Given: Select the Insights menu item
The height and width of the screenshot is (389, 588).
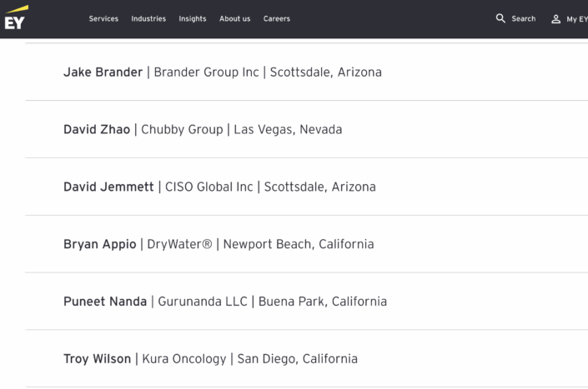Looking at the screenshot, I should pyautogui.click(x=193, y=19).
